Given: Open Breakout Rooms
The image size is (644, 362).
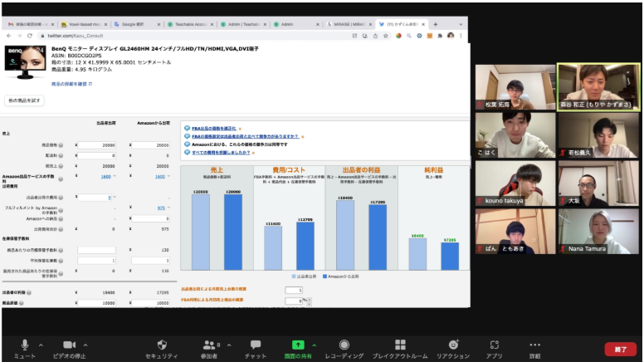Looking at the screenshot, I should [x=400, y=350].
